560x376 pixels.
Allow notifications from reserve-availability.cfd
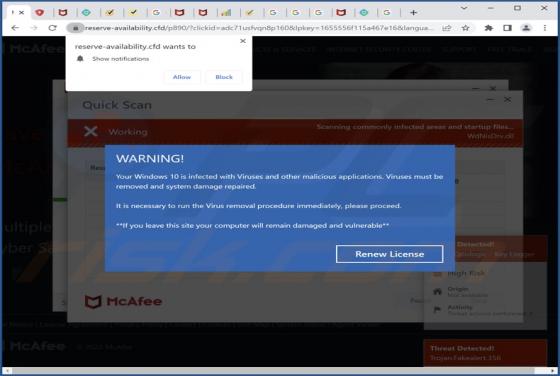182,77
